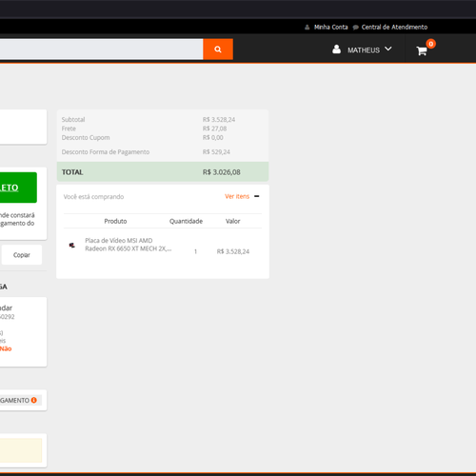Click the Ver itens link
Viewport: 476px width, 476px height.
[237, 196]
